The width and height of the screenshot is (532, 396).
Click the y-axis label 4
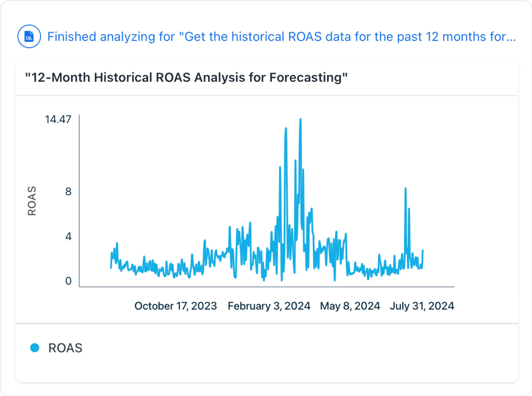click(x=68, y=236)
